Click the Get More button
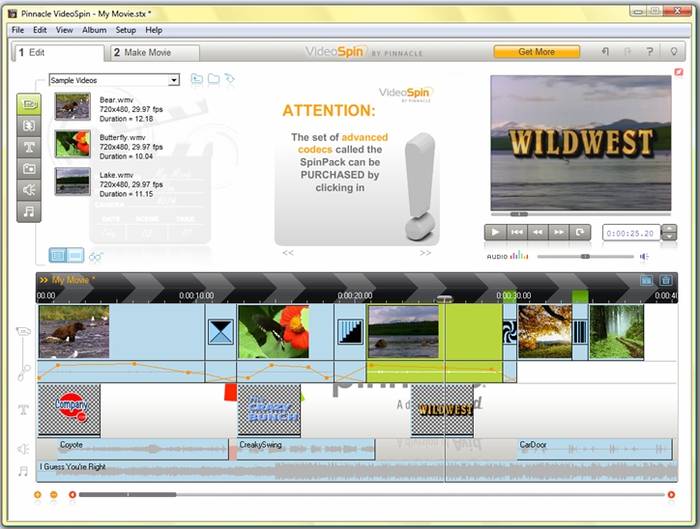The width and height of the screenshot is (700, 529). click(x=537, y=52)
